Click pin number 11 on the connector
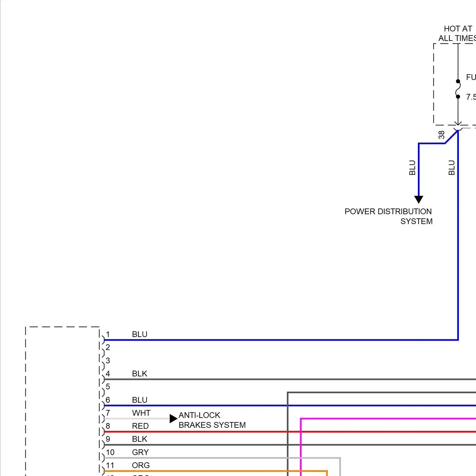Viewport: 476px width, 476px height. (110, 465)
